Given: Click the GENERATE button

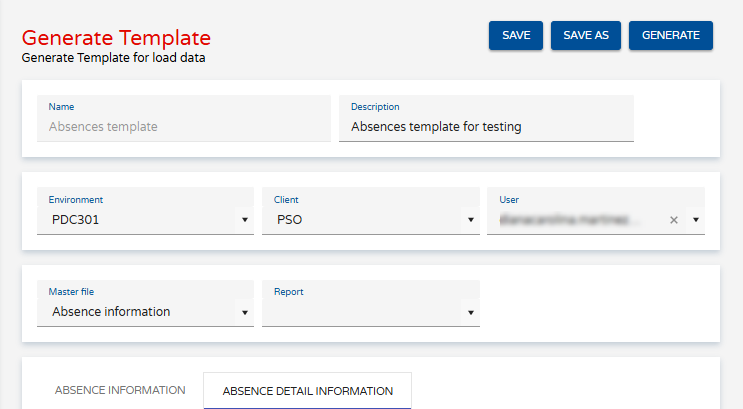Looking at the screenshot, I should click(x=671, y=36).
